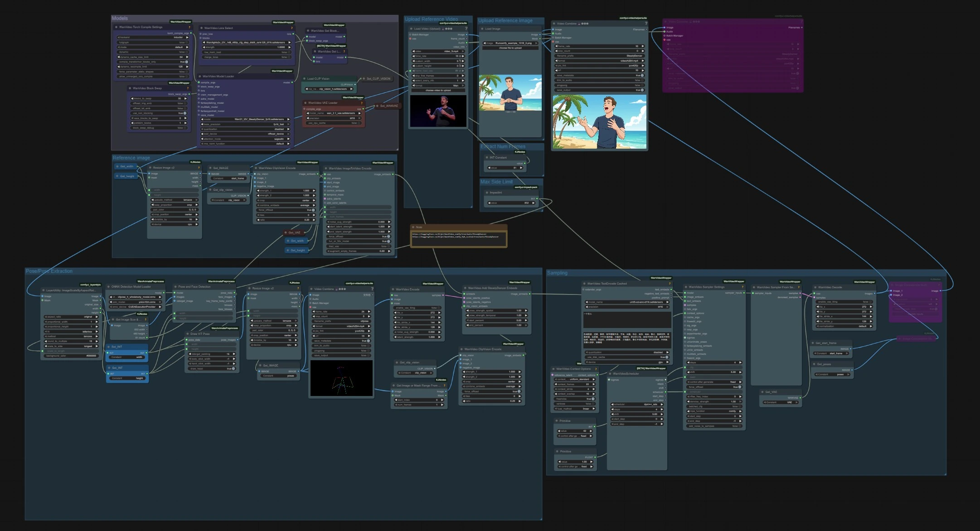Open help for WanVideo Torch Compile Settings node
The height and width of the screenshot is (531, 980).
[189, 27]
